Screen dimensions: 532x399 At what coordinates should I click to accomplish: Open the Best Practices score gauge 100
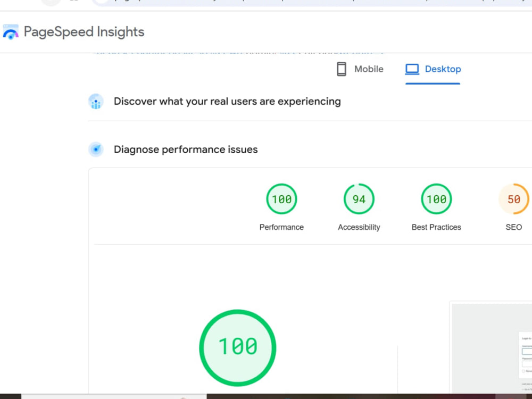436,199
